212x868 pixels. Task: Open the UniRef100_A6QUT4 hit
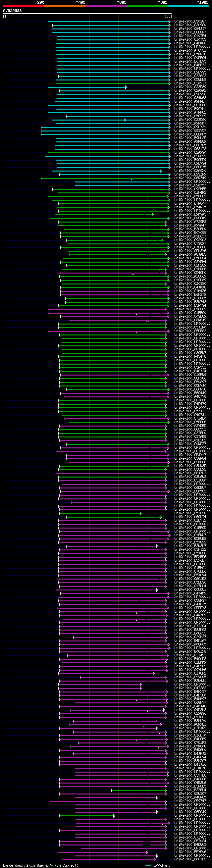pyautogui.click(x=190, y=517)
